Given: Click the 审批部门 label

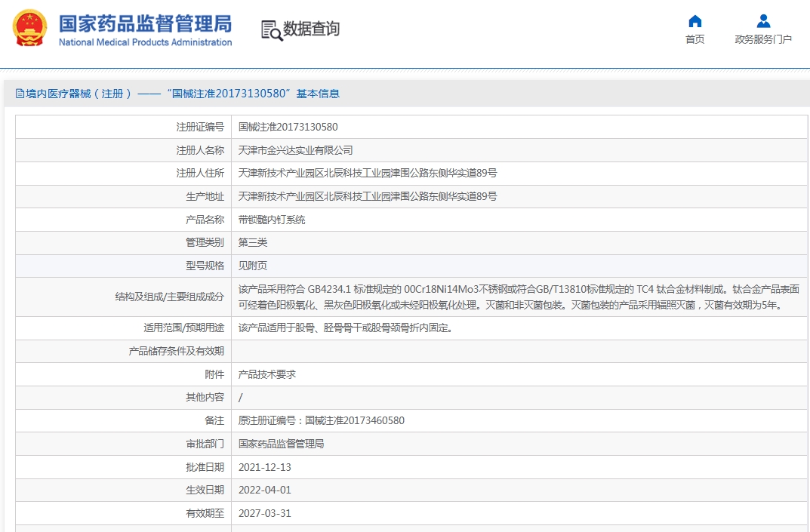Looking at the screenshot, I should click(x=205, y=444).
